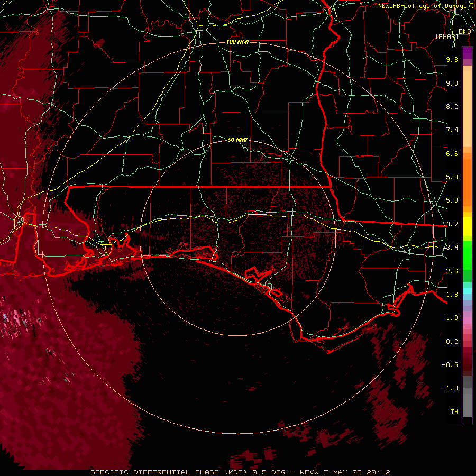Viewport: 476px width, 476px height.
Task: Click the 7.4 legend value
Action: (452, 130)
